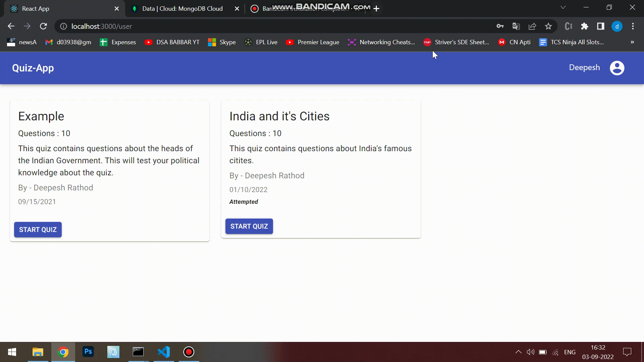Toggle the ENG language indicator
The width and height of the screenshot is (644, 362).
click(x=570, y=352)
